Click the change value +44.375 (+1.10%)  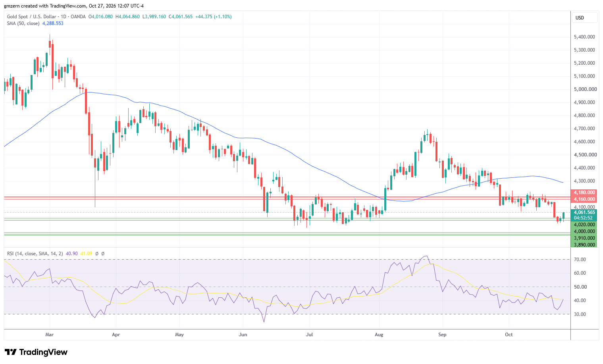pos(214,17)
